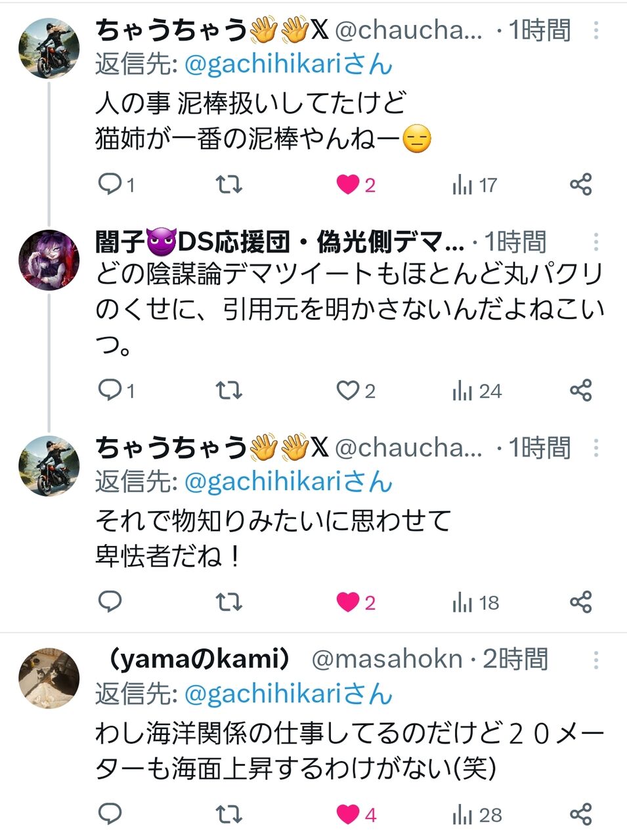
Task: Open 闇子's purple-haired profile avatar
Action: pos(48,260)
